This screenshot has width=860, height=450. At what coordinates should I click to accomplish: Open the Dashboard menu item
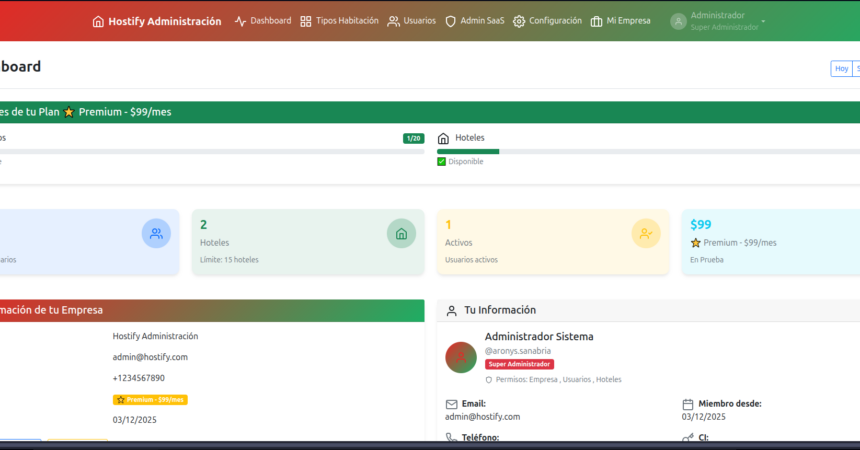click(263, 21)
